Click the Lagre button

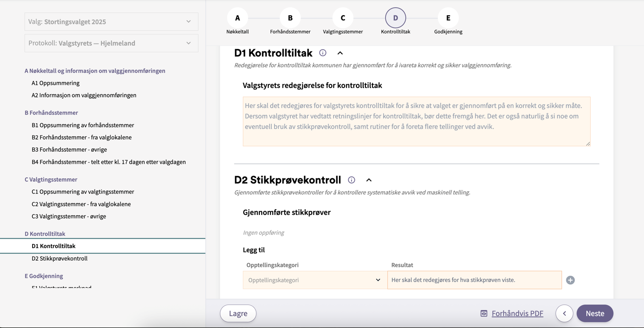[238, 313]
